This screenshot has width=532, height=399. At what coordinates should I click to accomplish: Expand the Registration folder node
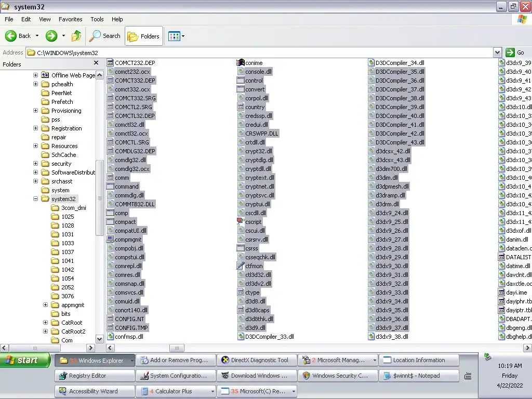coord(36,128)
